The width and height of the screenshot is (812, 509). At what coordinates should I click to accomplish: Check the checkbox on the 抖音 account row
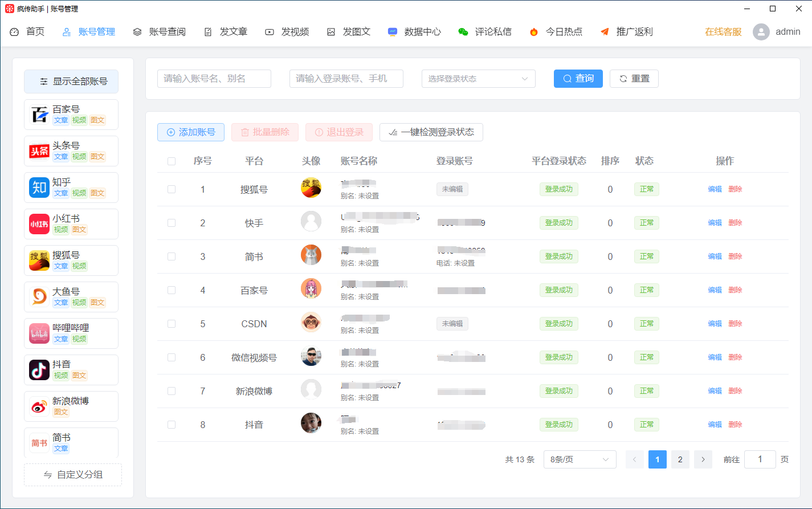pyautogui.click(x=172, y=424)
